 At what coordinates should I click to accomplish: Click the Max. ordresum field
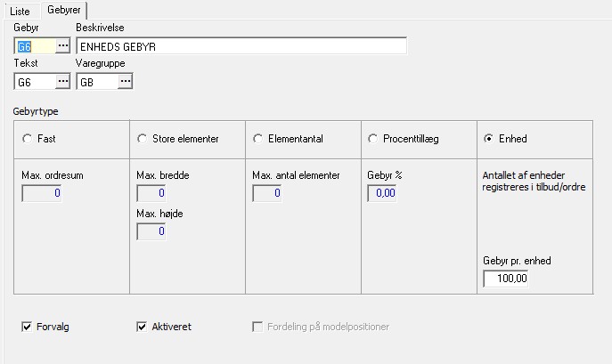[42, 193]
